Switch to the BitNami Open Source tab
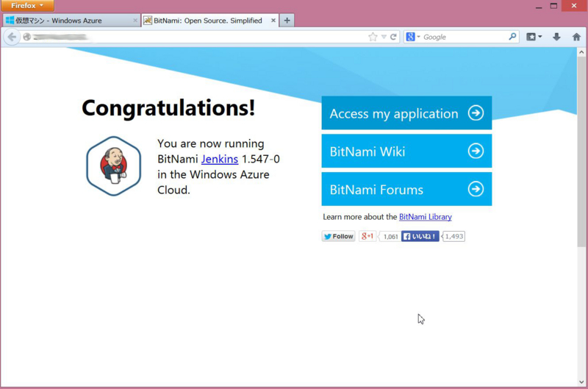The width and height of the screenshot is (588, 389). pyautogui.click(x=210, y=21)
